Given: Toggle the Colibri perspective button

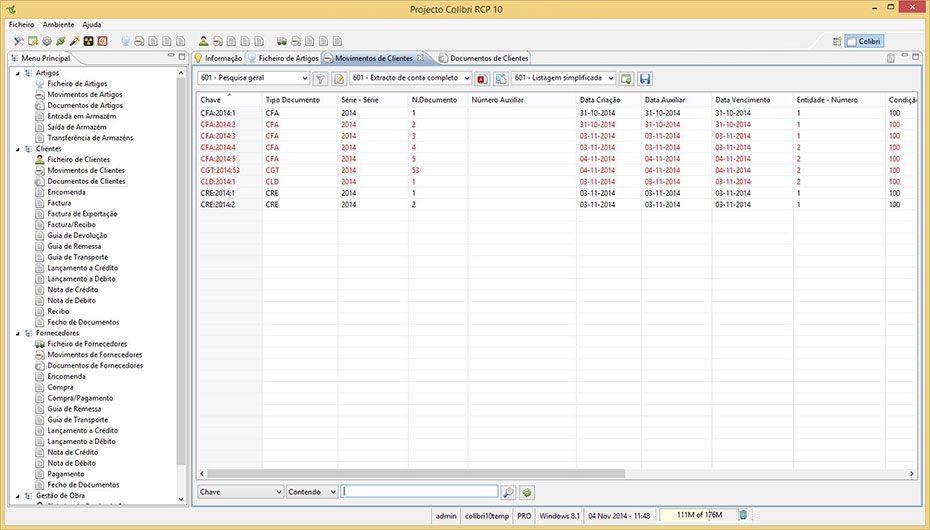Looking at the screenshot, I should click(864, 41).
